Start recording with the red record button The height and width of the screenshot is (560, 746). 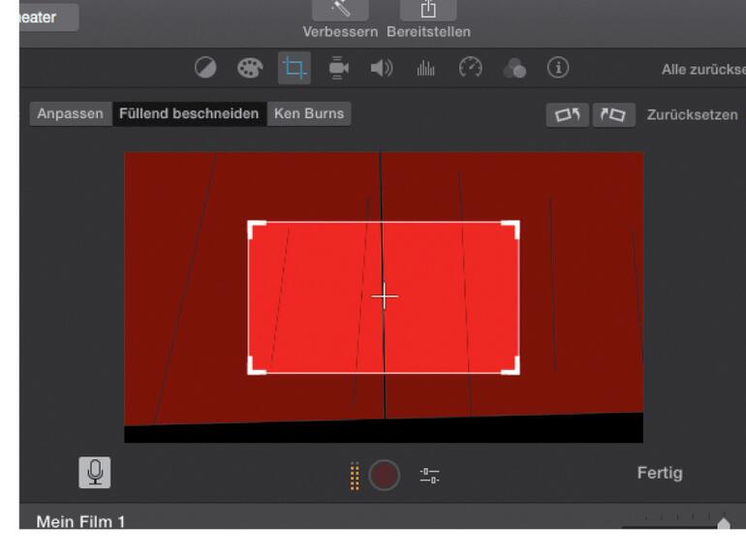pos(384,475)
